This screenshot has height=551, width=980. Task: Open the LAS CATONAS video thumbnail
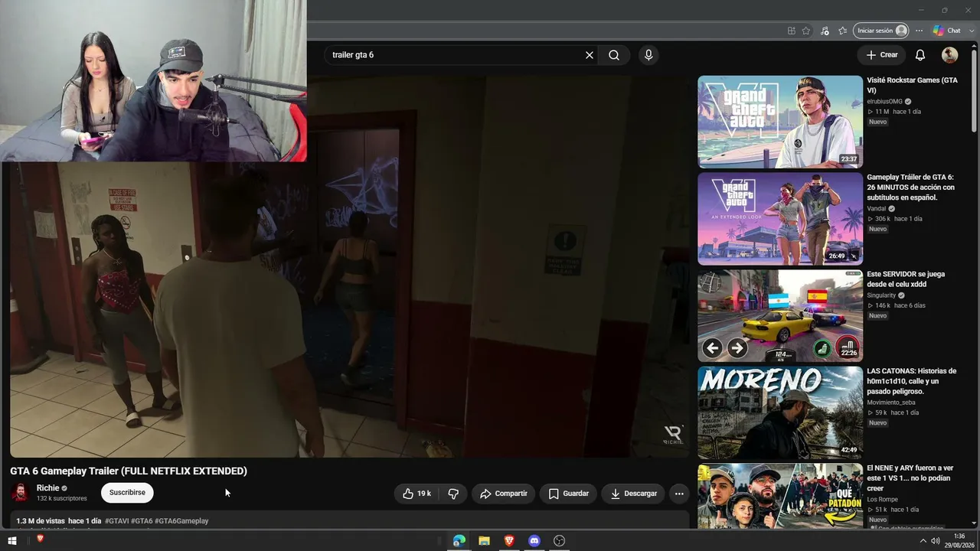[780, 412]
